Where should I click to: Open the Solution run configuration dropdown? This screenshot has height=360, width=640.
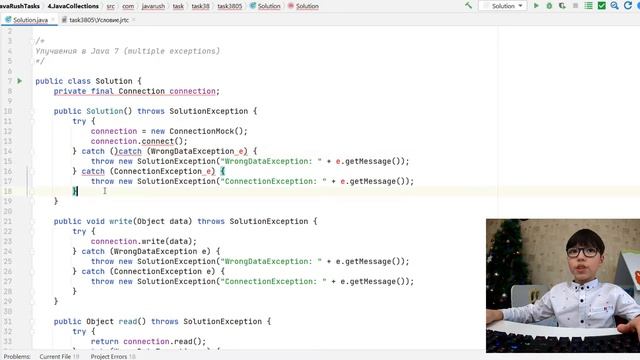click(x=502, y=6)
